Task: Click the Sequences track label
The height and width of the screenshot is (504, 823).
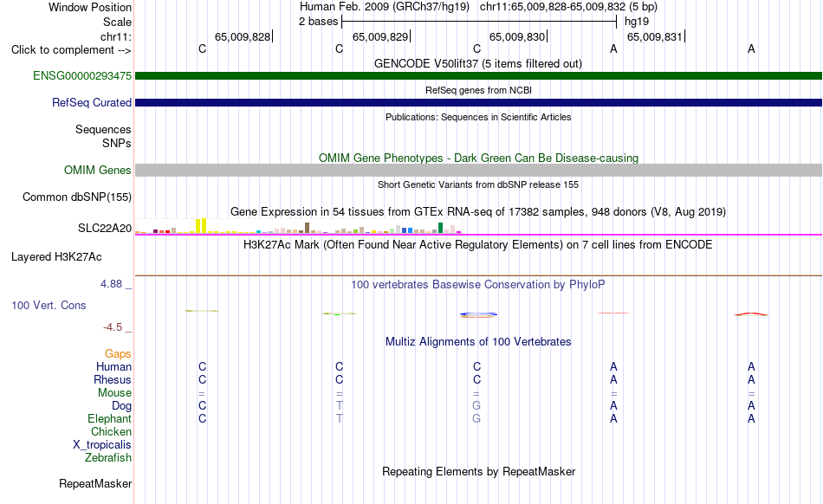Action: click(103, 129)
